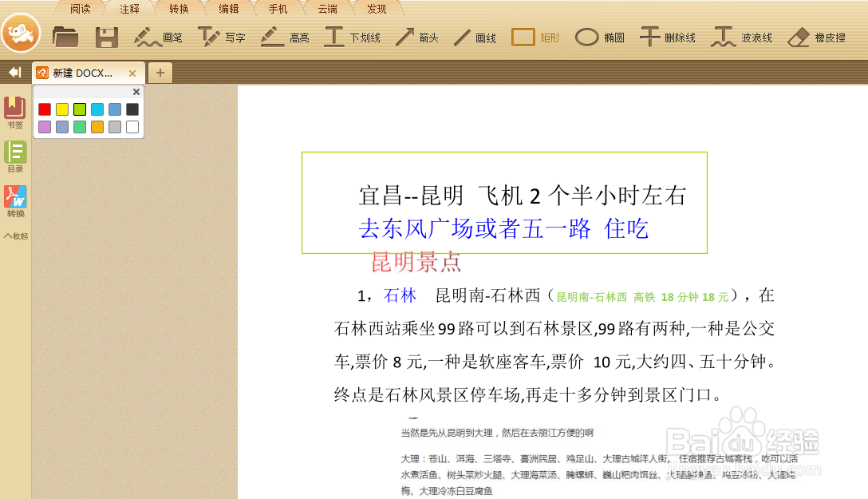Switch to the 转换 ribbon tab
The image size is (868, 499).
[x=179, y=9]
